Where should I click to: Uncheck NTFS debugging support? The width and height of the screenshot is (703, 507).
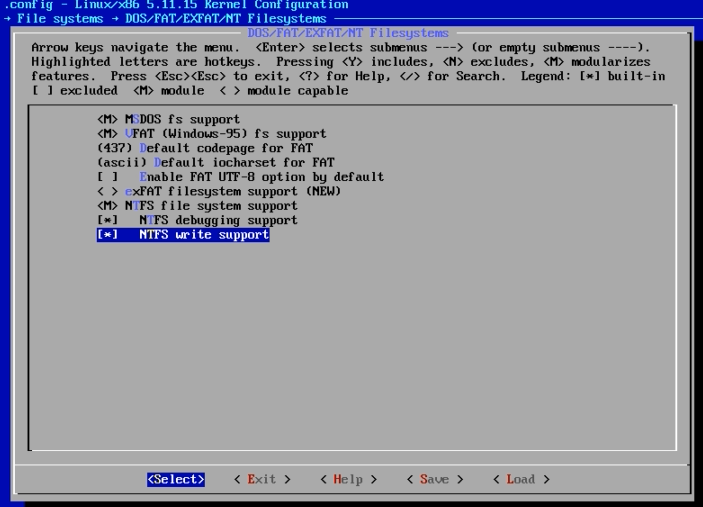pyautogui.click(x=197, y=220)
